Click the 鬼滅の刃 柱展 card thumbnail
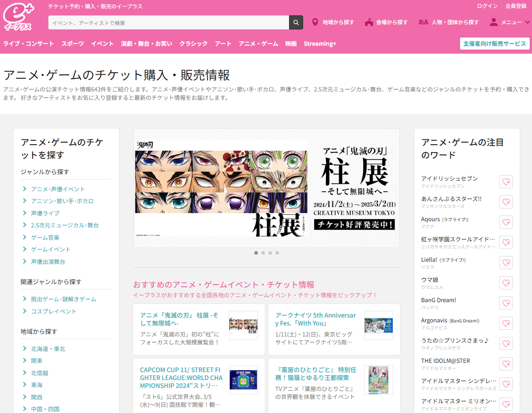 pyautogui.click(x=243, y=325)
